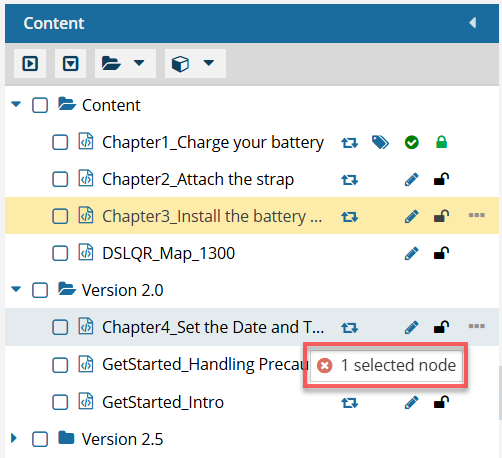Open the dropdown arrow beside cube icon

209,63
